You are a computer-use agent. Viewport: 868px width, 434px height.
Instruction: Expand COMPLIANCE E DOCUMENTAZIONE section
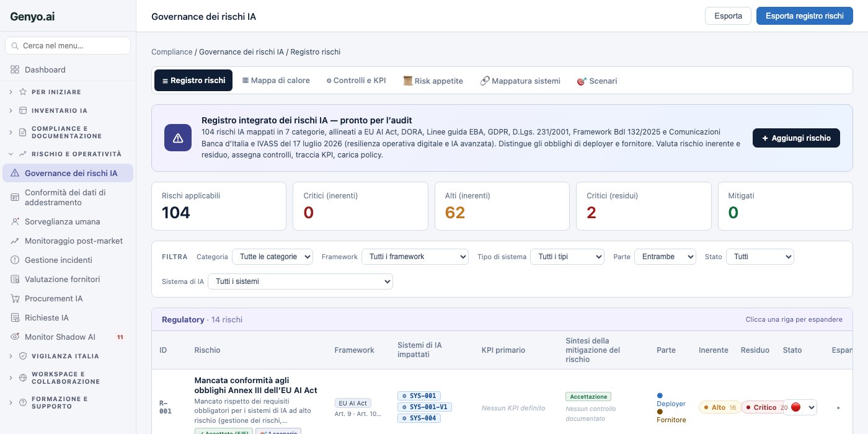[x=11, y=132]
